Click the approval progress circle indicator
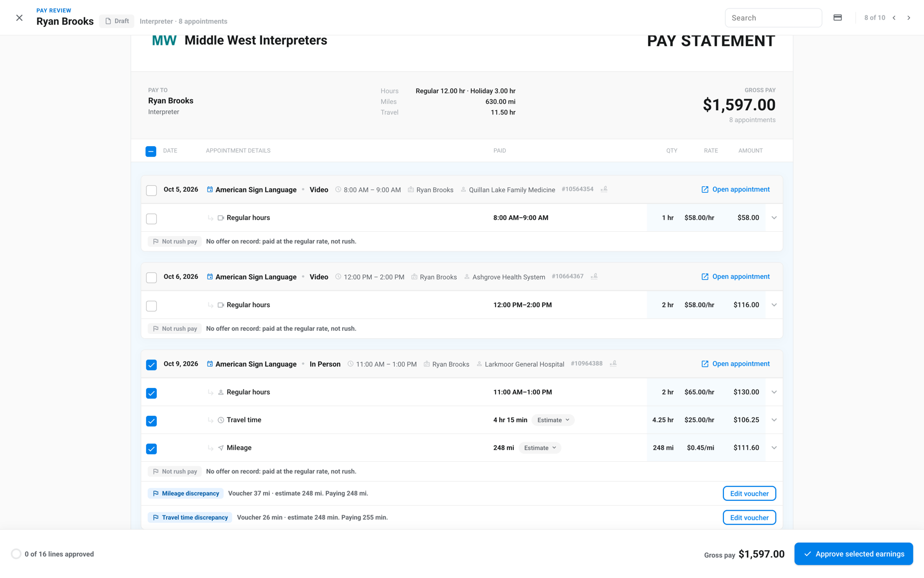924x578 pixels. (16, 554)
